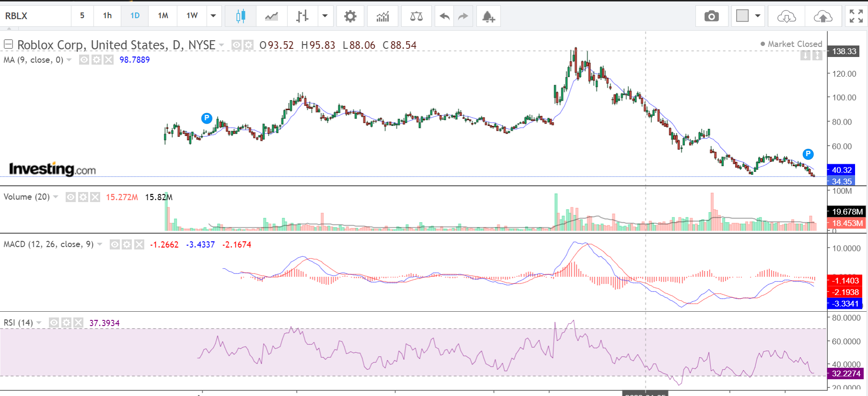Remove the MACD indicator with X

(x=139, y=245)
